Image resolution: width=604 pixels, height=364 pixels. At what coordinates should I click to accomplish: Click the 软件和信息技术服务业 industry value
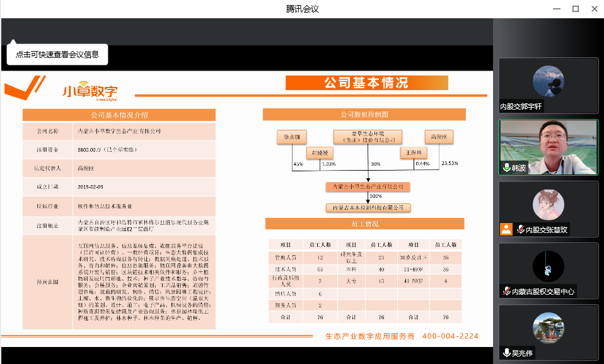tap(105, 206)
